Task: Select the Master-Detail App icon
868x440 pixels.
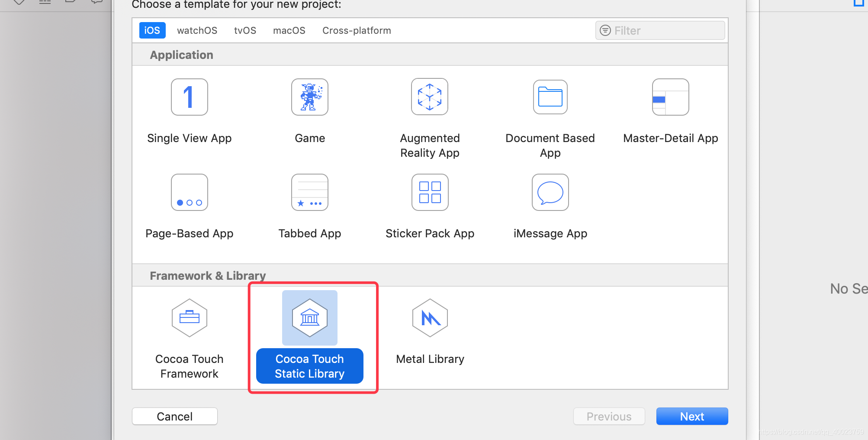Action: click(x=671, y=97)
